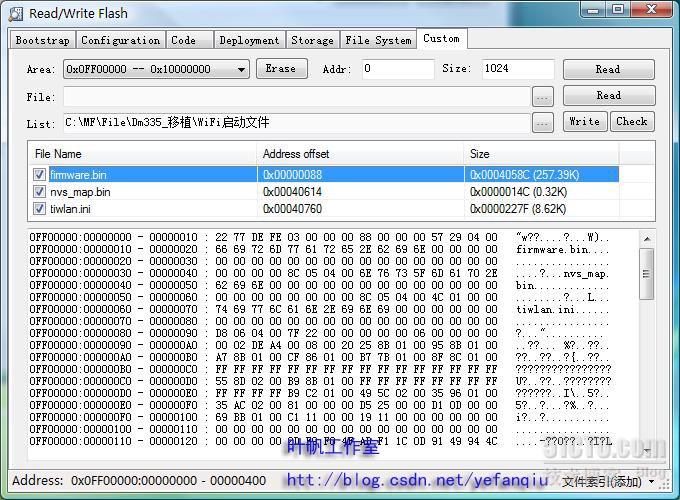Click the File path input field
680x500 pixels.
[x=297, y=96]
